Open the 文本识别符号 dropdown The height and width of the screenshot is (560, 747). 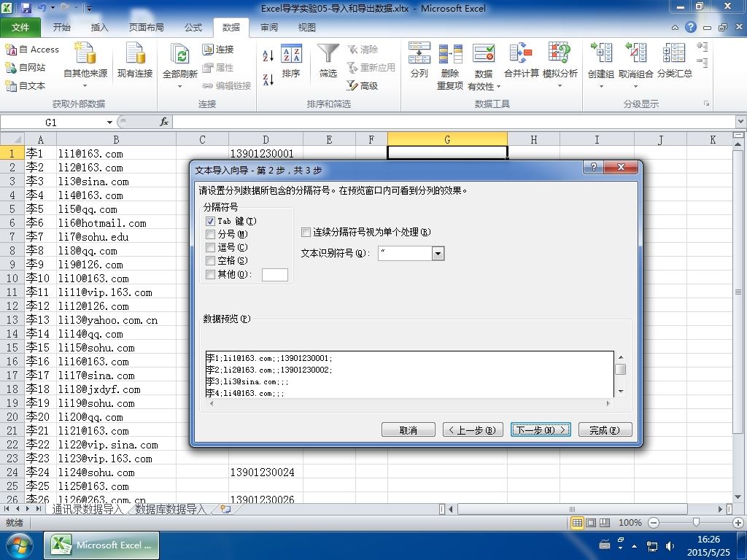tap(438, 253)
